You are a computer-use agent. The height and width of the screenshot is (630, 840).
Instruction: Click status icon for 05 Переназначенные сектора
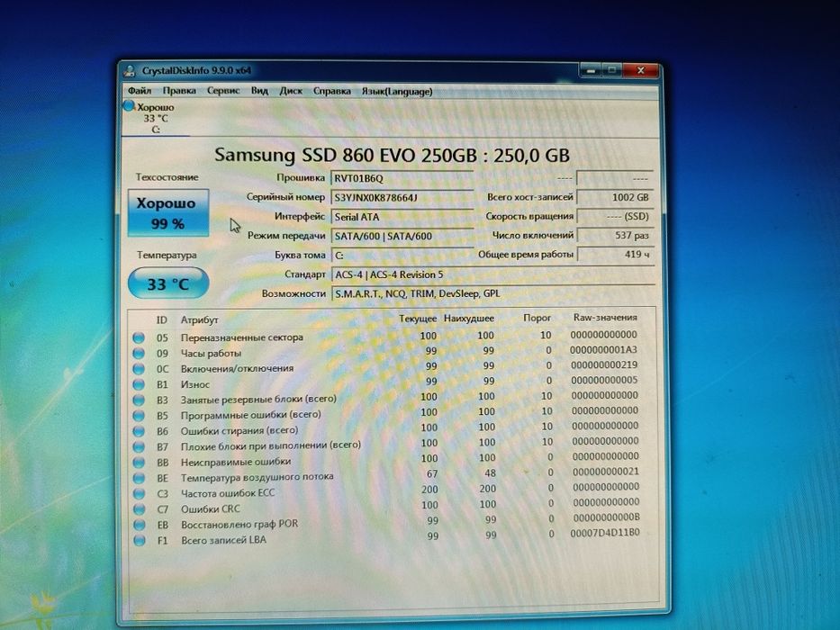(139, 337)
